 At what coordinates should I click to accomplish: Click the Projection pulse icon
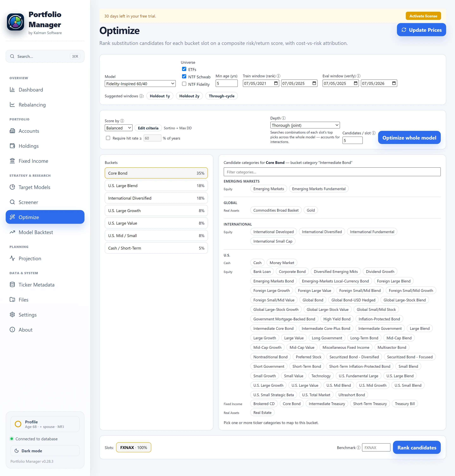pos(12,258)
